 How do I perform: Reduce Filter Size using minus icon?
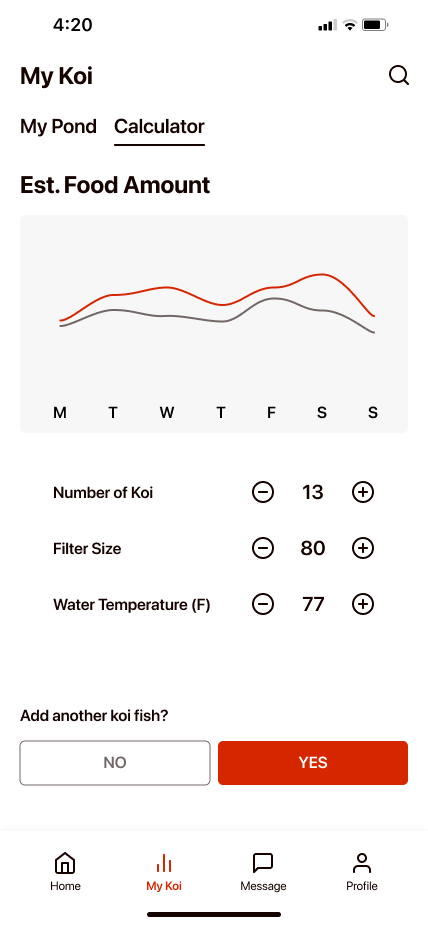pyautogui.click(x=263, y=548)
